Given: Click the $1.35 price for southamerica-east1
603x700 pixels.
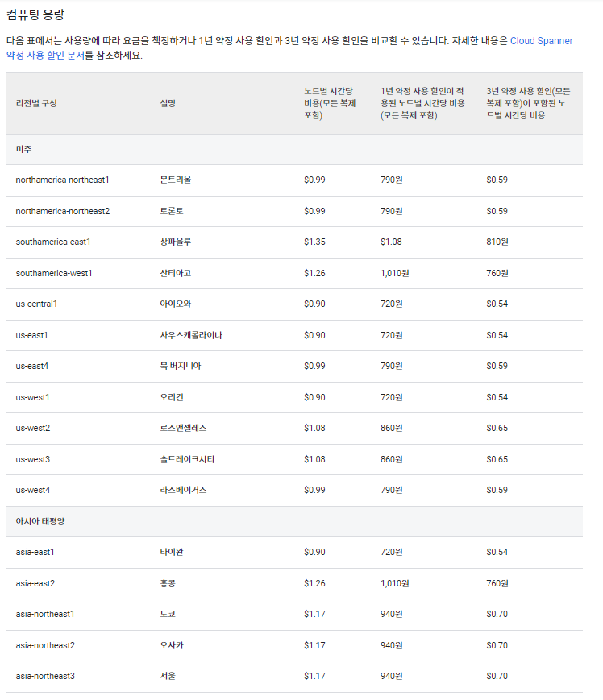Looking at the screenshot, I should tap(314, 242).
